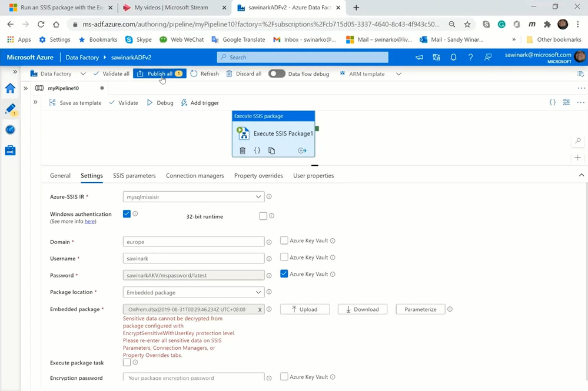
Task: Click the canvas search magnifier icon
Action: pos(578,141)
